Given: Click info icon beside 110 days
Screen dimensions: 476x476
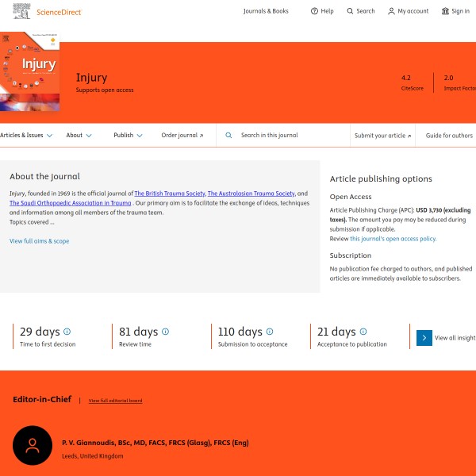Looking at the screenshot, I should pos(270,332).
